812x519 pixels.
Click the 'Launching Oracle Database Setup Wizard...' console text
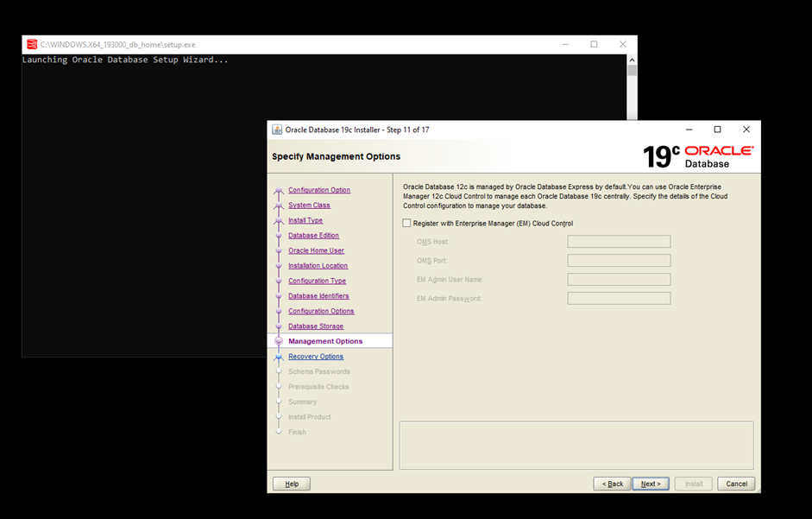tap(125, 60)
